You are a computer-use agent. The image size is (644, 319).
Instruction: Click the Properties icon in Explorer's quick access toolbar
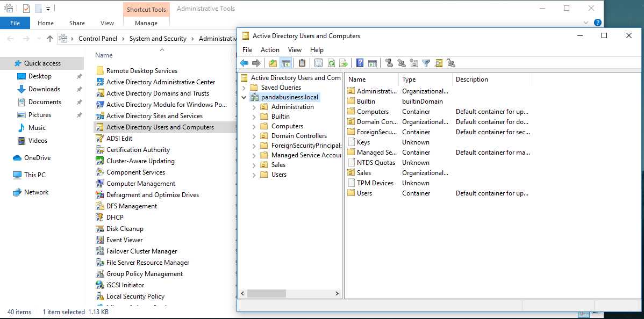coord(26,8)
